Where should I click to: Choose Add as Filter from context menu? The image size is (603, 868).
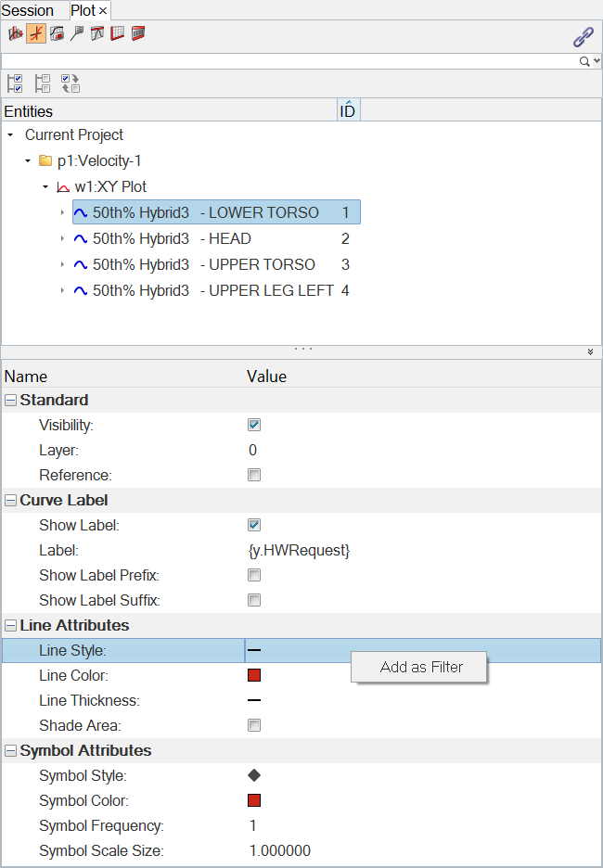click(420, 667)
